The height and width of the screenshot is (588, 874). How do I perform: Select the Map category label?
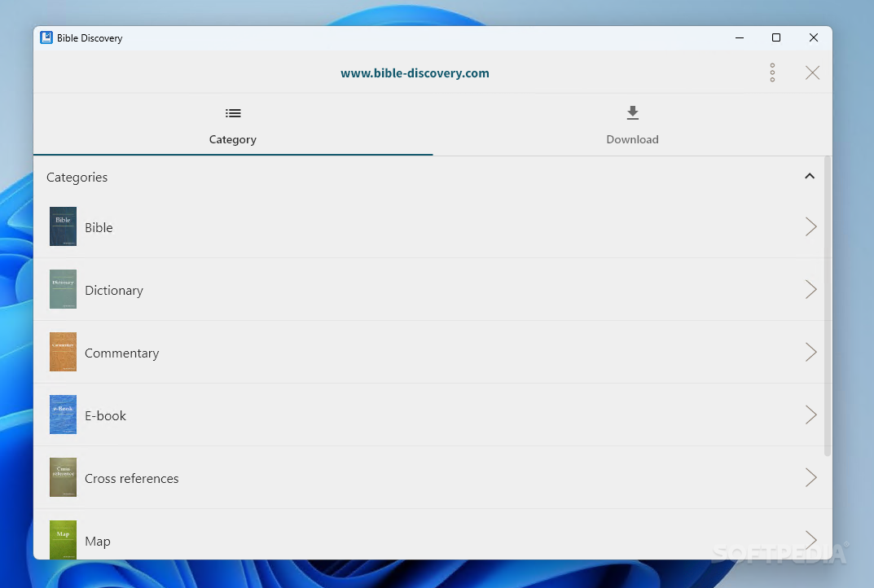98,542
